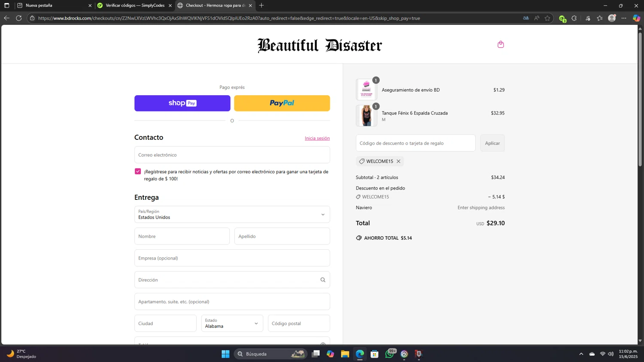This screenshot has height=362, width=644.
Task: Remove the WELCOME15 discount code tag
Action: click(398, 161)
